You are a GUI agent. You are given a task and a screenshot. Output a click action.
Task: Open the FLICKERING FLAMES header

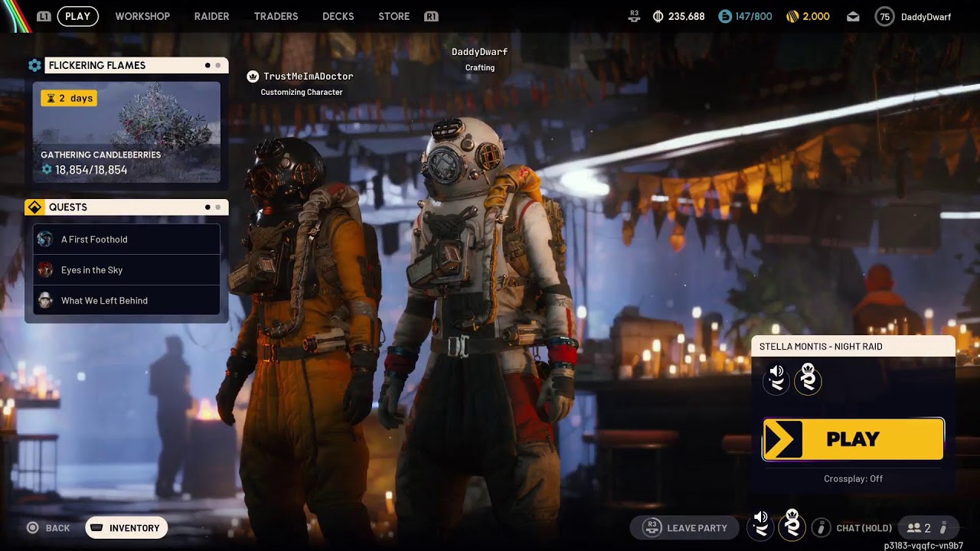136,66
